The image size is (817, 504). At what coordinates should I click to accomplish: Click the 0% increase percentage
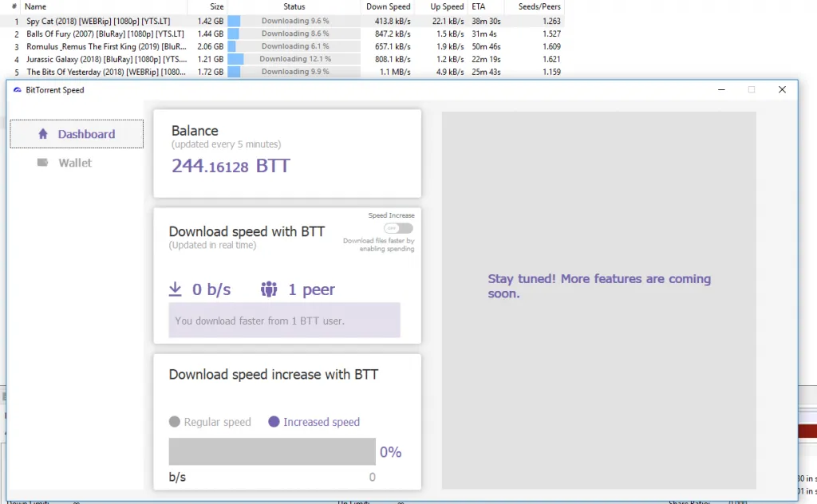click(390, 452)
